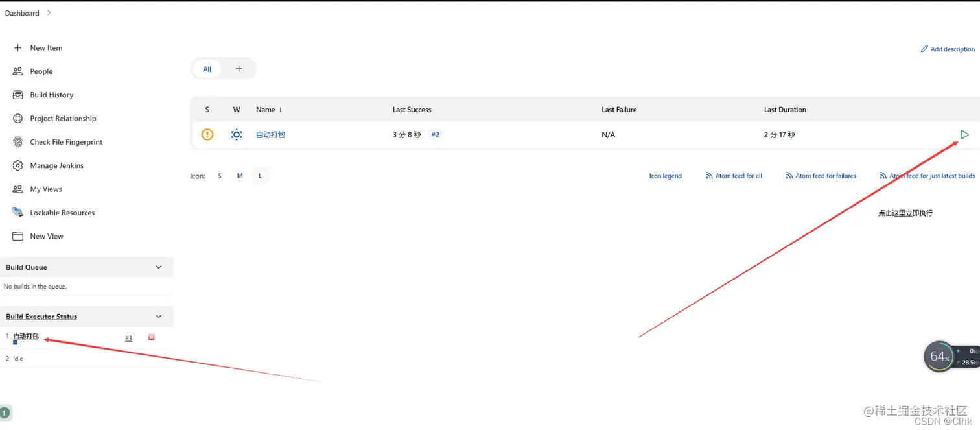Click the feed icon by latest builds feed
This screenshot has width=980, height=430.
coord(883,176)
